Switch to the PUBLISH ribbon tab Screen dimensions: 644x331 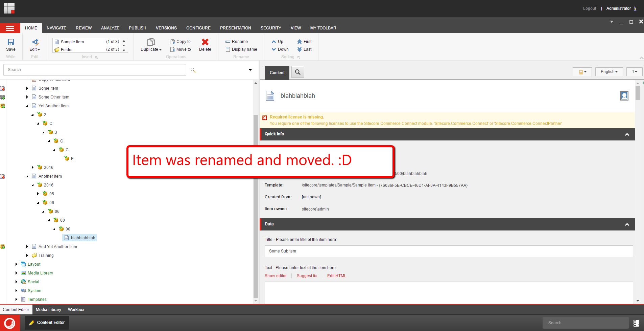pyautogui.click(x=137, y=28)
